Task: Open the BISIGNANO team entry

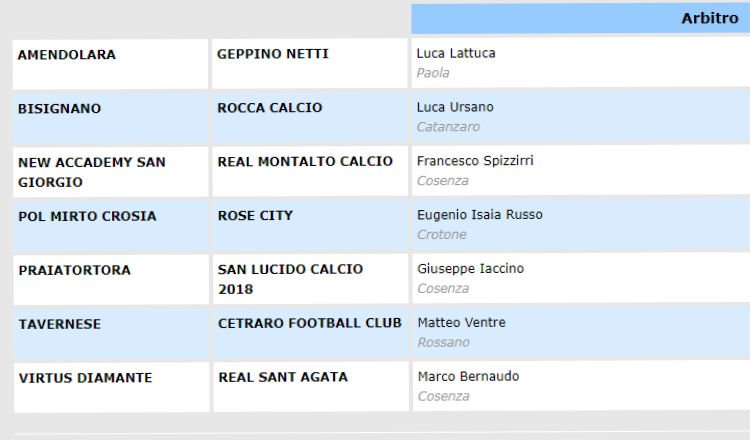Action: point(59,109)
